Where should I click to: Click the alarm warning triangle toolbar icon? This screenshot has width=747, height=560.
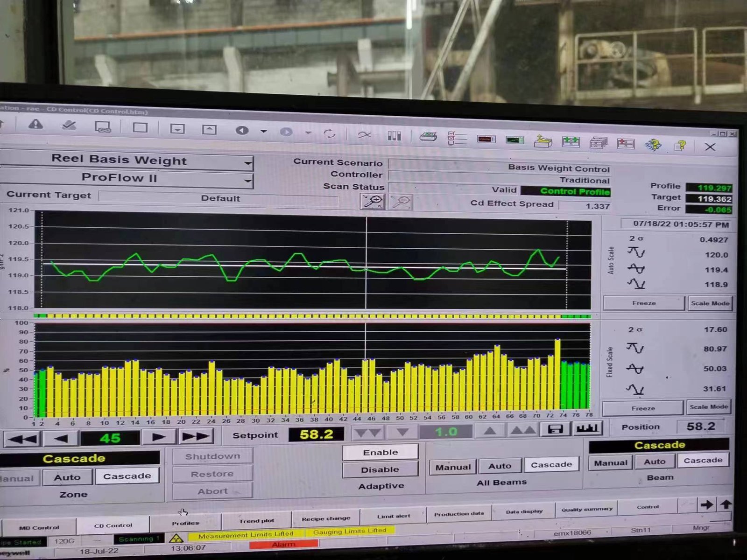pyautogui.click(x=35, y=125)
